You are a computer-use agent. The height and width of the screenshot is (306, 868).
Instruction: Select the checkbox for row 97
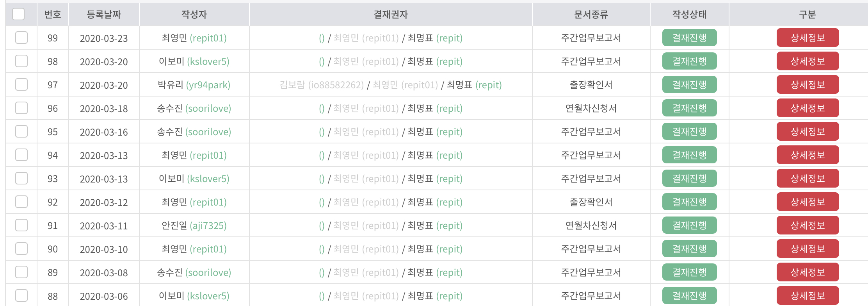[21, 84]
